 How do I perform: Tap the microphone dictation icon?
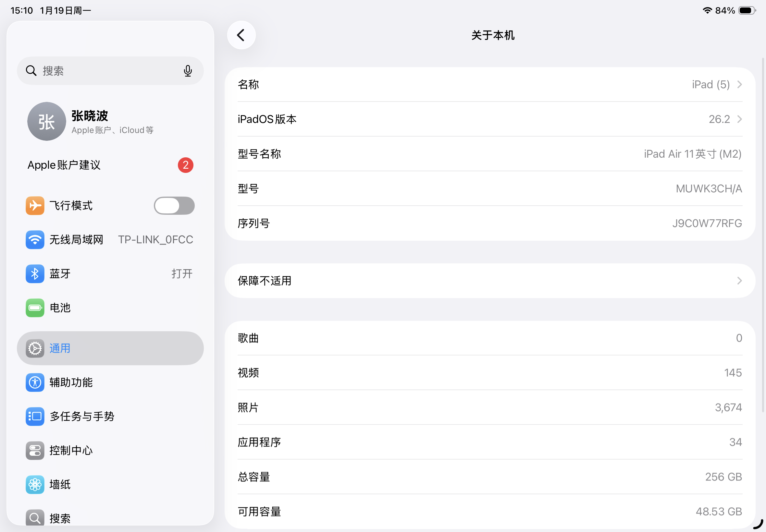pos(188,71)
